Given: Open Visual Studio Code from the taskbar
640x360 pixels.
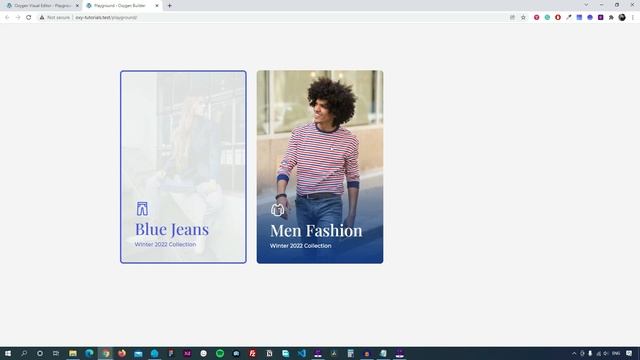Looking at the screenshot, I should (302, 353).
